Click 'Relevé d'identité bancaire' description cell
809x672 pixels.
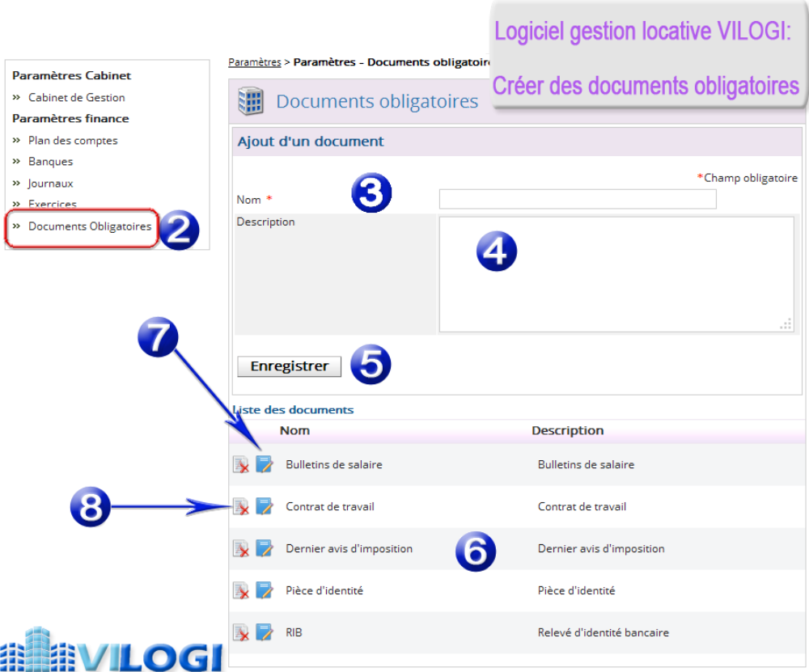tap(604, 633)
